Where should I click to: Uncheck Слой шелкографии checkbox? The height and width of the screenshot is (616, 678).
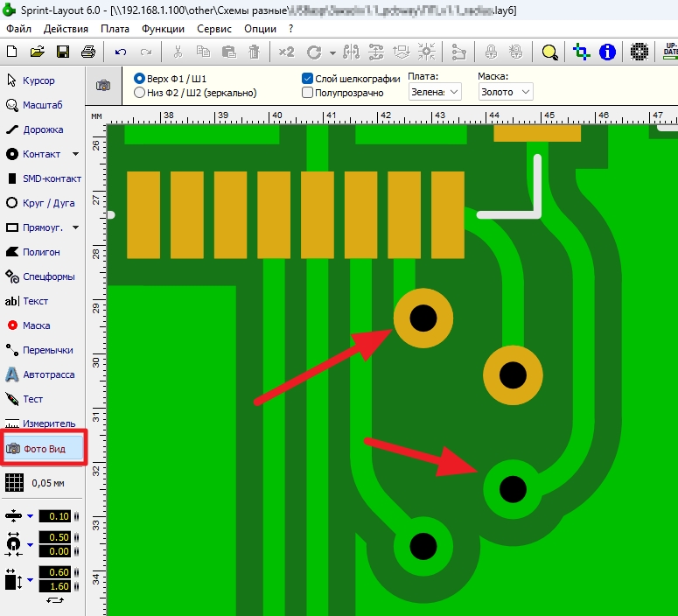(x=307, y=78)
